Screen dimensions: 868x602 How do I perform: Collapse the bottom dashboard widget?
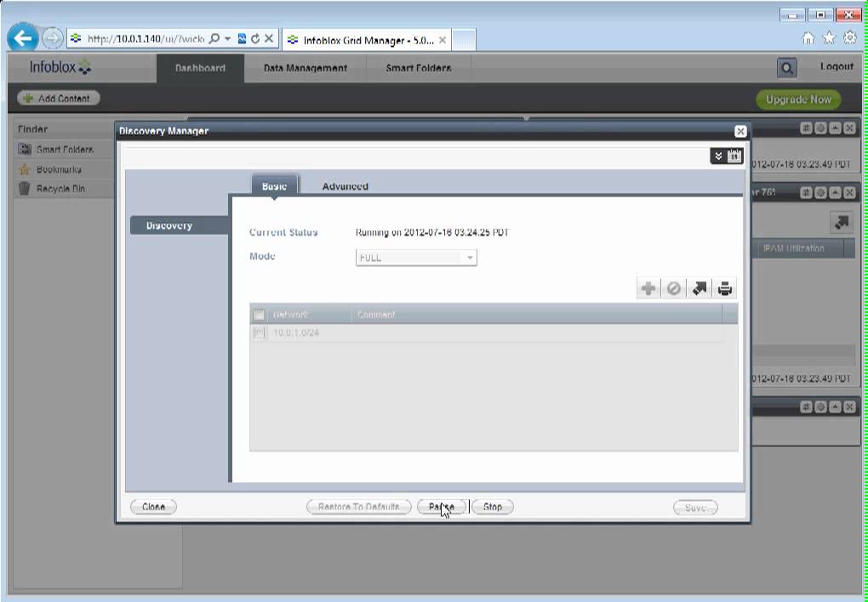(835, 407)
